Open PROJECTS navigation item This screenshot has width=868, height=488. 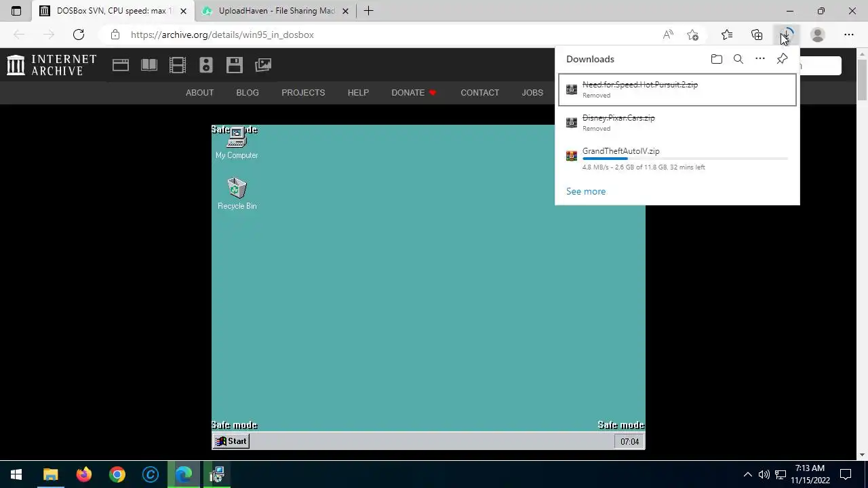[x=303, y=93]
